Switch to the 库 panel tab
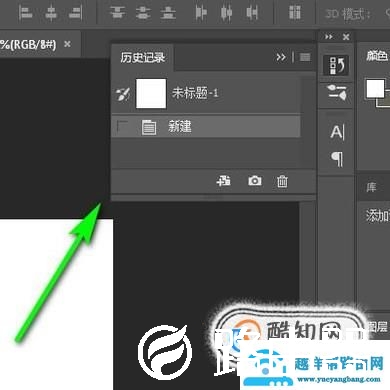This screenshot has height=390, width=390. 371,187
